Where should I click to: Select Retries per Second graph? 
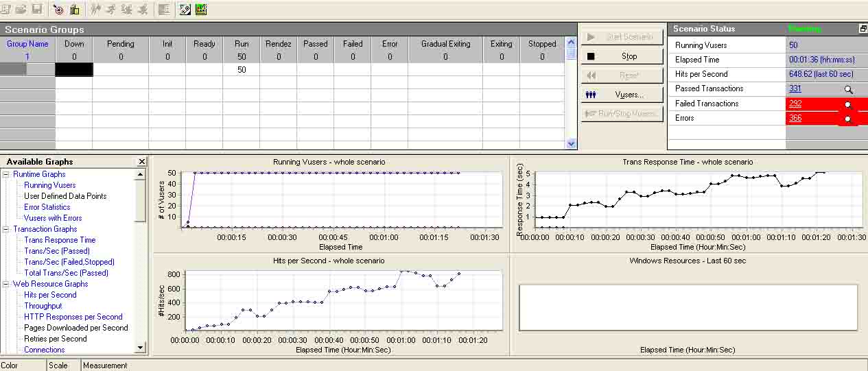tap(55, 339)
